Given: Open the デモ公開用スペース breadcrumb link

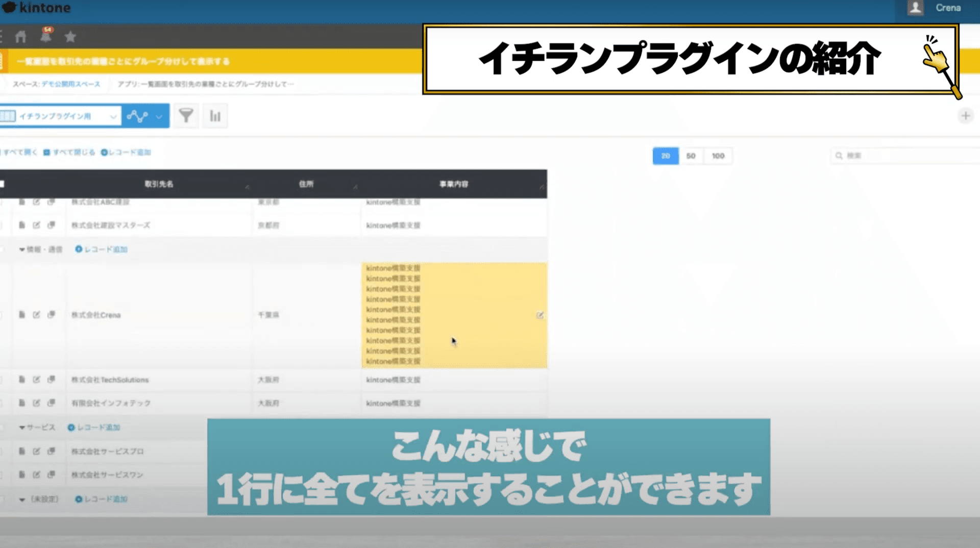Looking at the screenshot, I should (x=71, y=84).
